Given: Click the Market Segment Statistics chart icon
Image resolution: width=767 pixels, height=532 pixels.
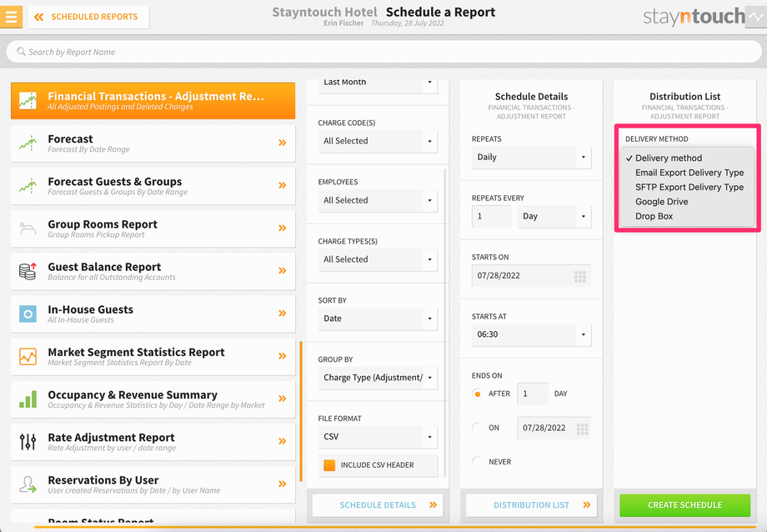Looking at the screenshot, I should click(x=28, y=356).
